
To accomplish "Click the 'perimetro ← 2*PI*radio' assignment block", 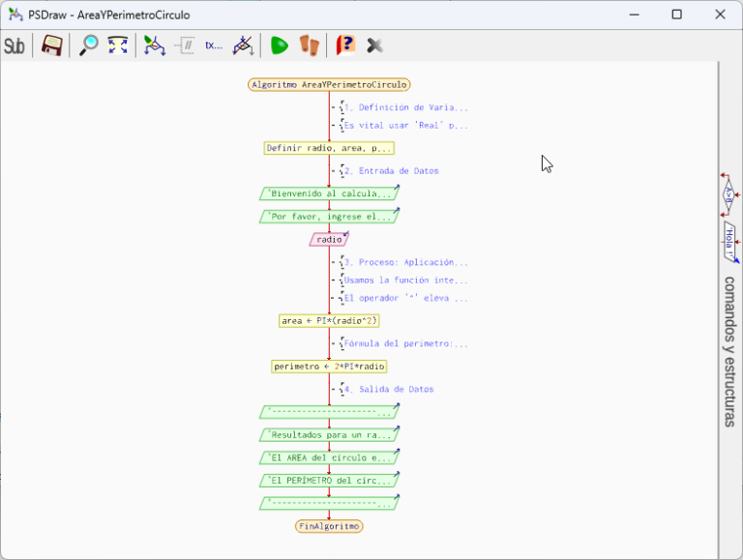I will (x=329, y=367).
